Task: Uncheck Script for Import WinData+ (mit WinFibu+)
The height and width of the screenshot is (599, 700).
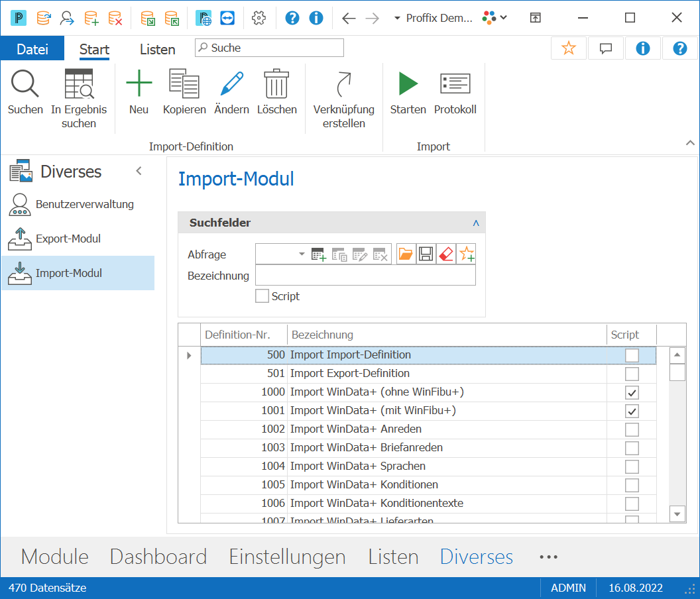Action: (x=632, y=411)
